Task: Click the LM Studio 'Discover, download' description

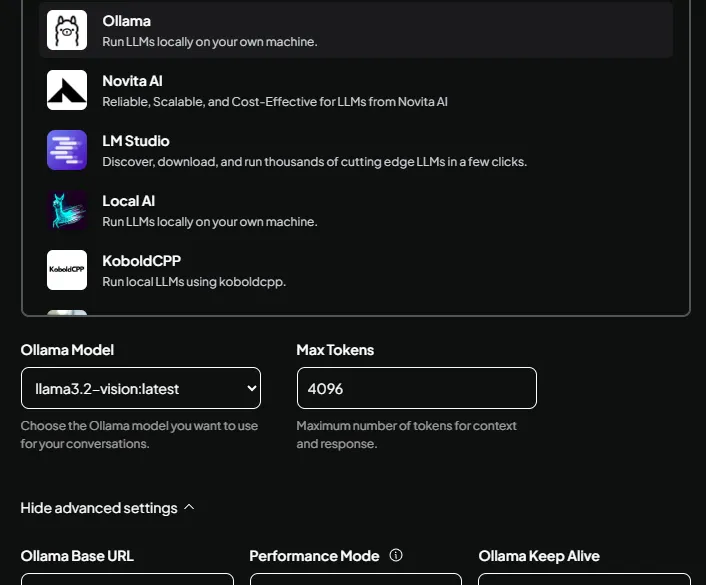Action: point(315,162)
